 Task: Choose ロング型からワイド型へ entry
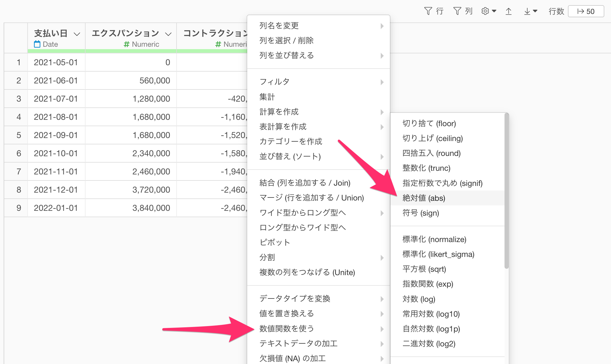(319, 227)
